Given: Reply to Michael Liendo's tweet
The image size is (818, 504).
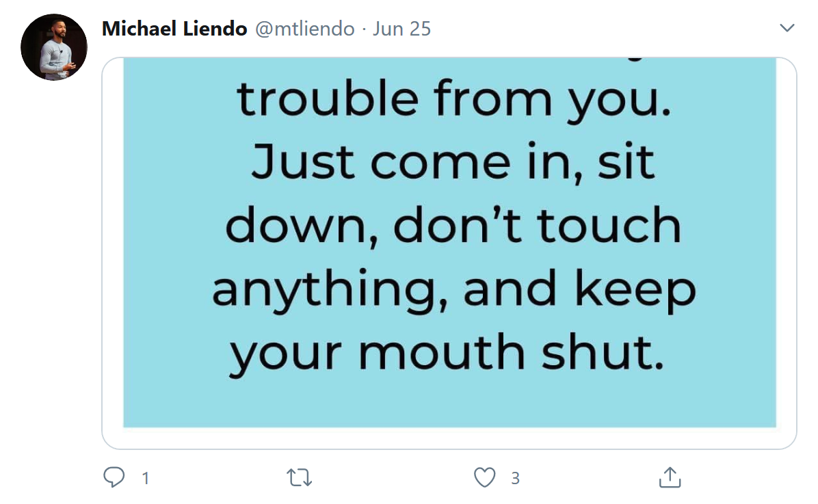Looking at the screenshot, I should 114,477.
